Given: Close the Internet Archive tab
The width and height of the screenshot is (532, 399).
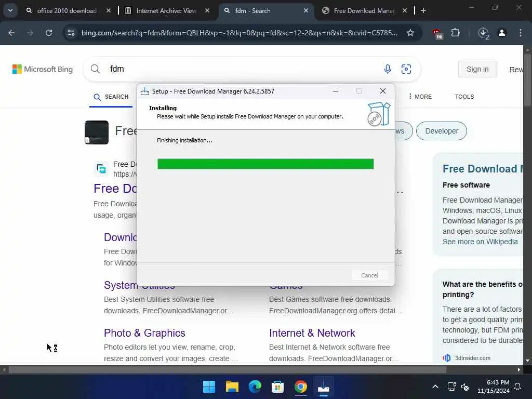Looking at the screenshot, I should pos(207,10).
